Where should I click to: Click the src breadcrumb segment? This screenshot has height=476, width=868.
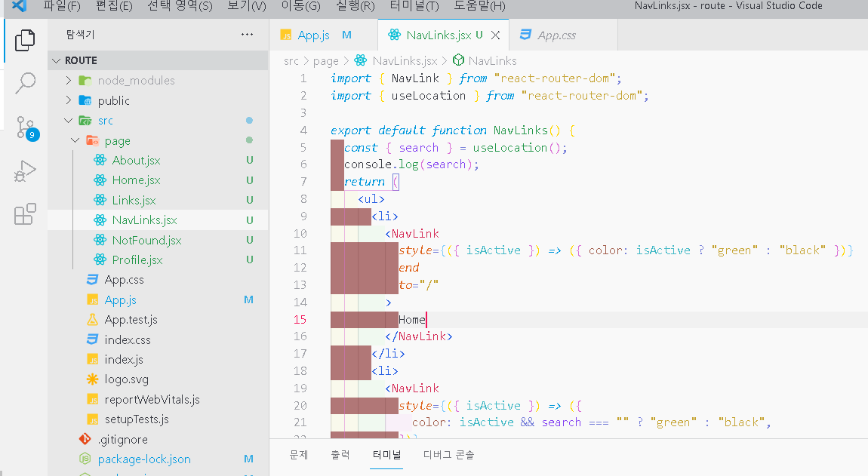coord(291,60)
